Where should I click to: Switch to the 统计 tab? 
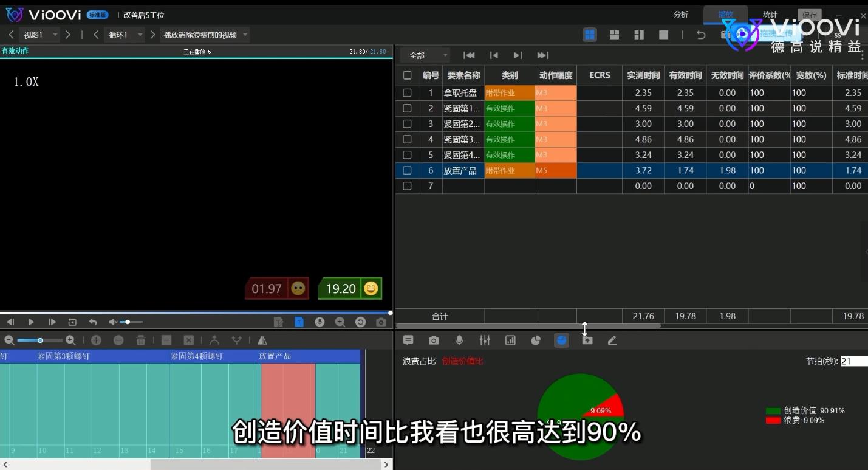point(769,14)
